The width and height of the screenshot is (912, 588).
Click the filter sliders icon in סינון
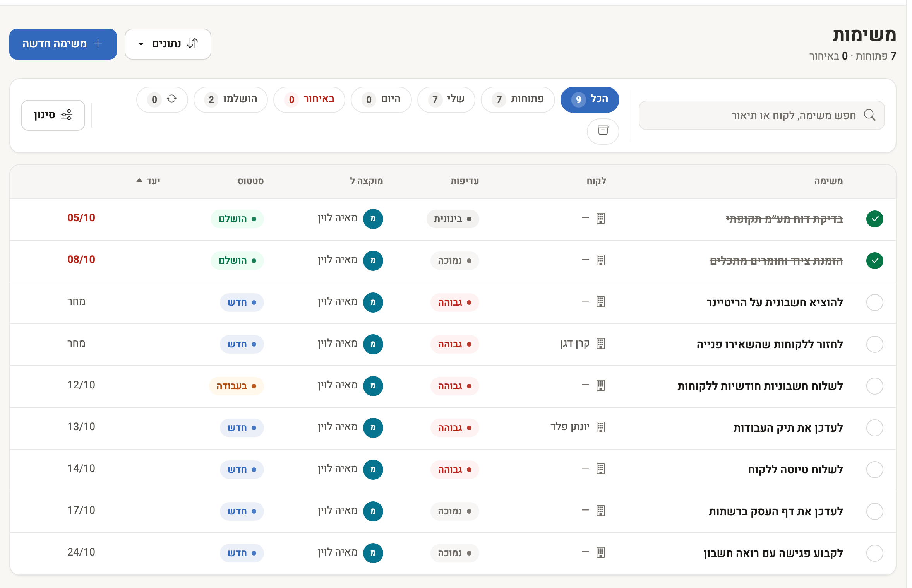[x=67, y=115]
